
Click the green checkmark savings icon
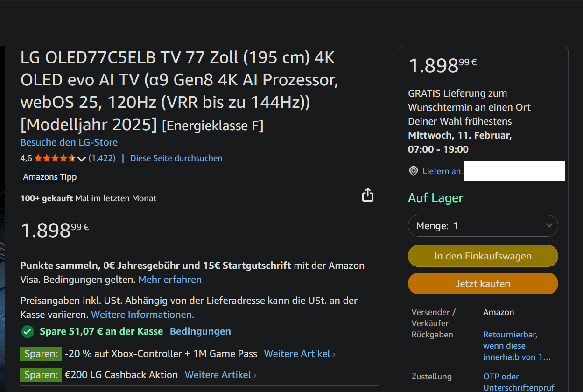[x=28, y=332]
